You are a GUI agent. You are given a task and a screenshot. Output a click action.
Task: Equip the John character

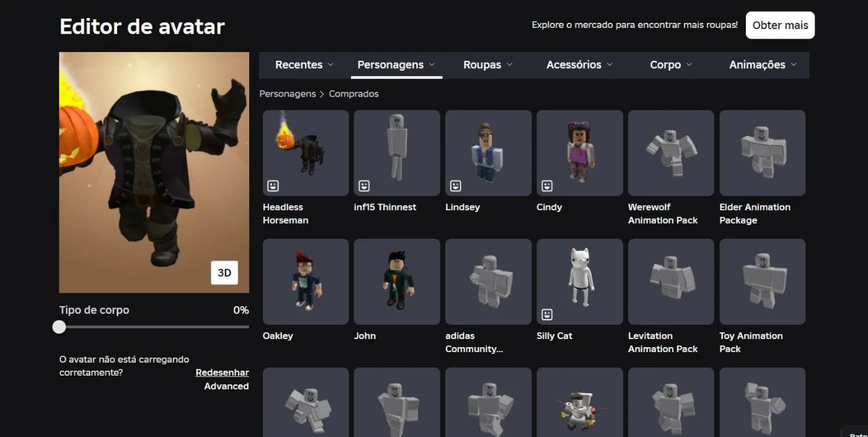click(x=397, y=281)
